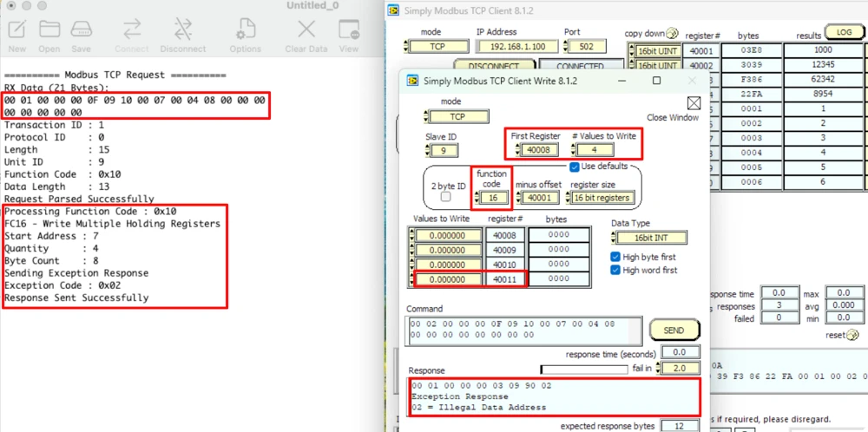Click # Values to Write stepper arrows
Viewport: 868px width, 432px height.
click(574, 150)
